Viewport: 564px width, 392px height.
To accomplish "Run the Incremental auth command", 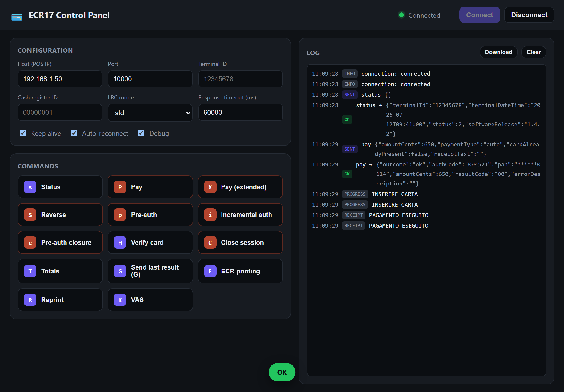I will click(240, 215).
